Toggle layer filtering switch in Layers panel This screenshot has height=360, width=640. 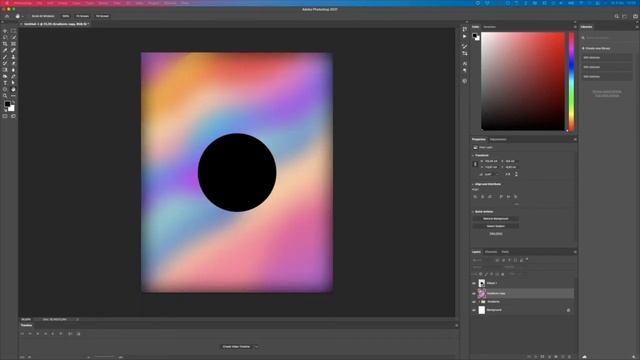(x=527, y=259)
